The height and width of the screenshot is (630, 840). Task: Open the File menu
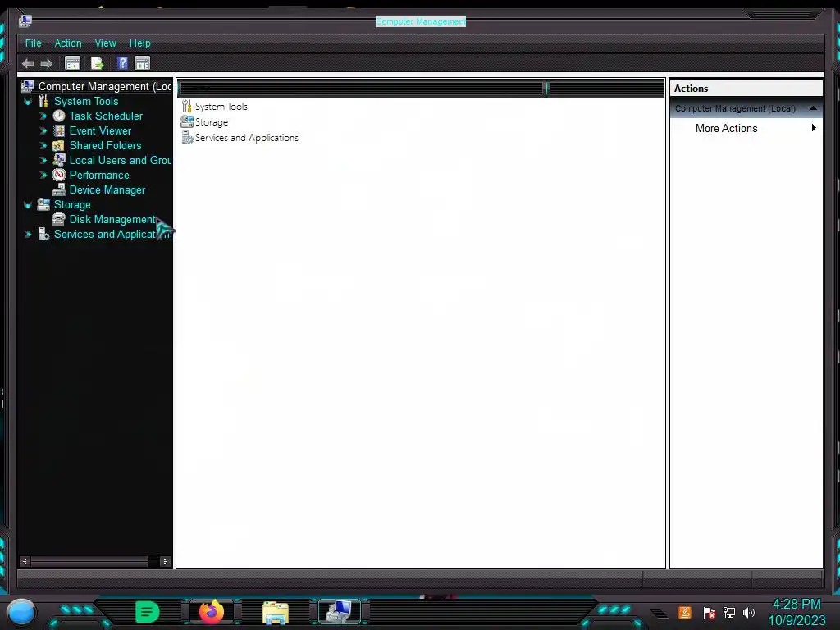(33, 43)
